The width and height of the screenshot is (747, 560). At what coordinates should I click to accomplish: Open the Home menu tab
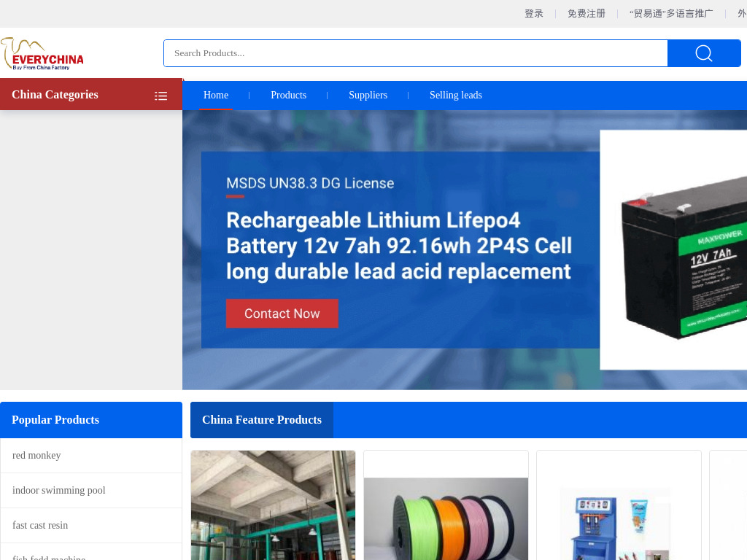[216, 96]
